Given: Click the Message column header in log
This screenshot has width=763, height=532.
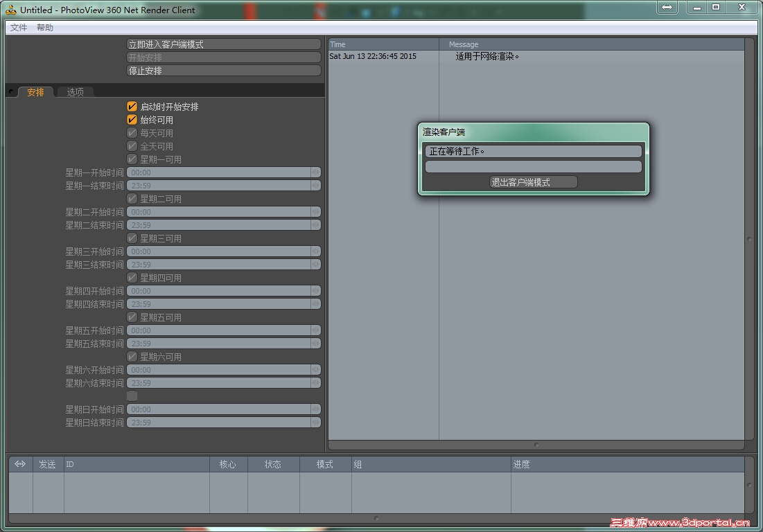Looking at the screenshot, I should (x=592, y=44).
